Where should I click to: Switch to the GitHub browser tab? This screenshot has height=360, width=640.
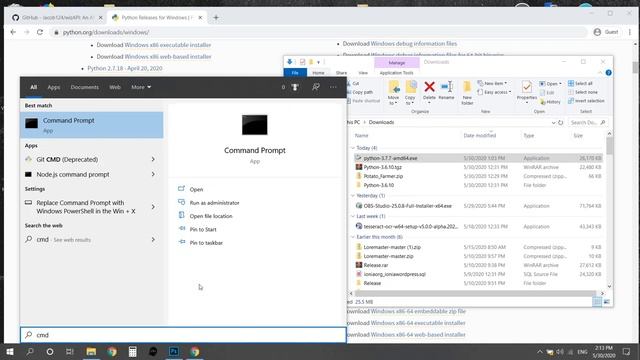57,18
